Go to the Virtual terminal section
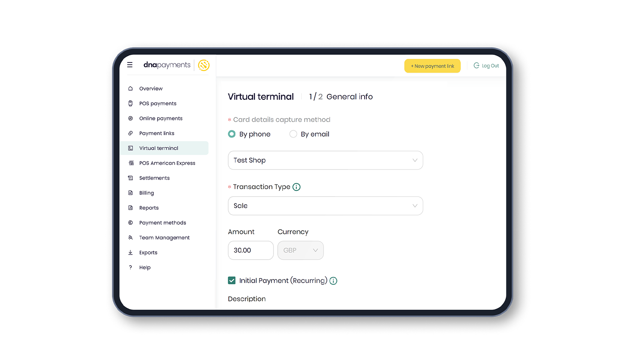Image resolution: width=624 pixels, height=364 pixels. coord(159,148)
